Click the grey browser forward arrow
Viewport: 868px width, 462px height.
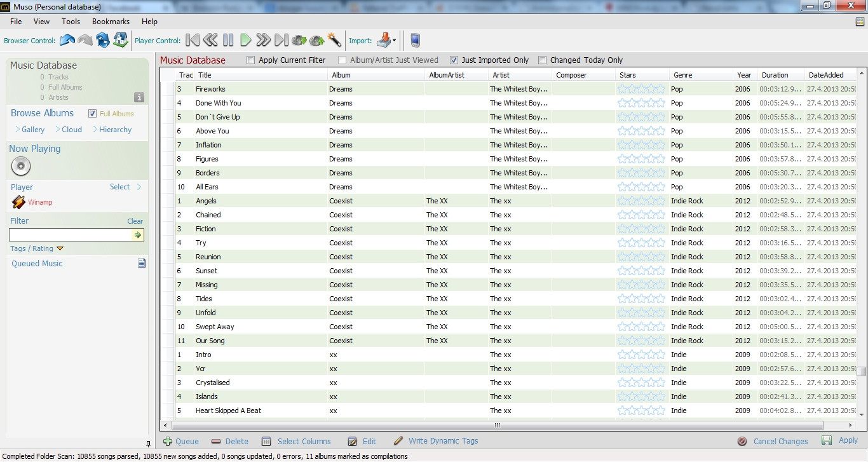click(85, 41)
